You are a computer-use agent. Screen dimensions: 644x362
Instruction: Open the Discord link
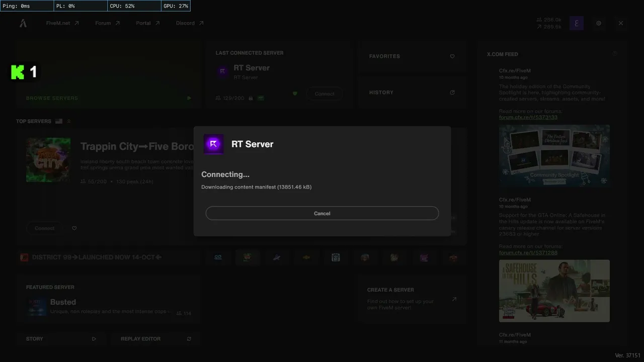coord(190,23)
